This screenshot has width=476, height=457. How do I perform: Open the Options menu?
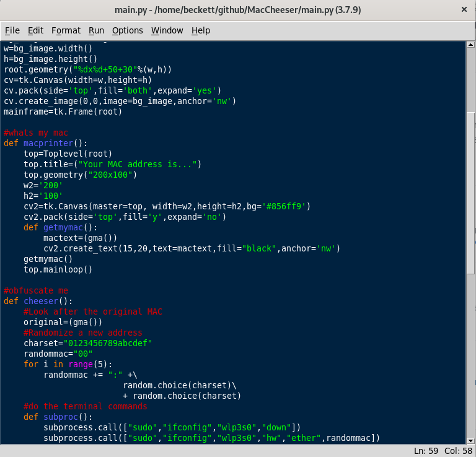tap(128, 30)
